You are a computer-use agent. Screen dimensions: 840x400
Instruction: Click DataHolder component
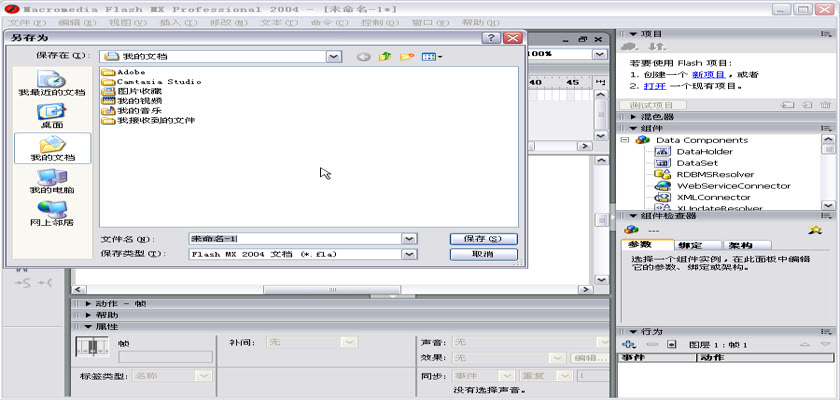pyautogui.click(x=704, y=152)
